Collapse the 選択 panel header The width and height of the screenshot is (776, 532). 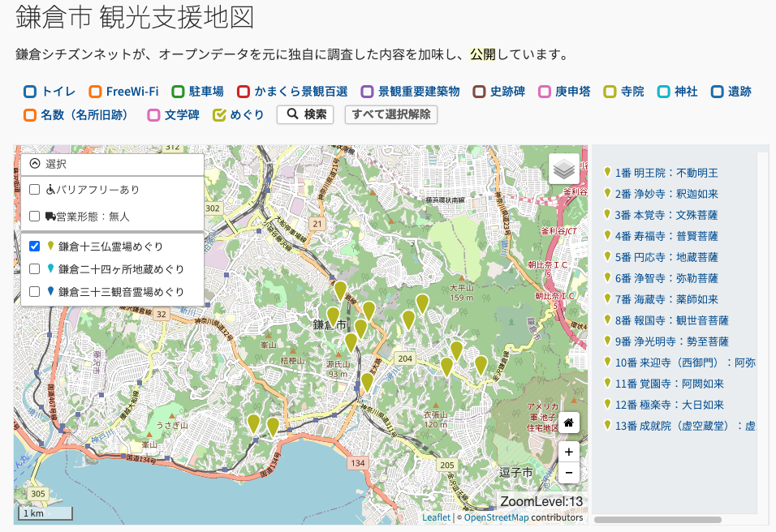click(36, 164)
